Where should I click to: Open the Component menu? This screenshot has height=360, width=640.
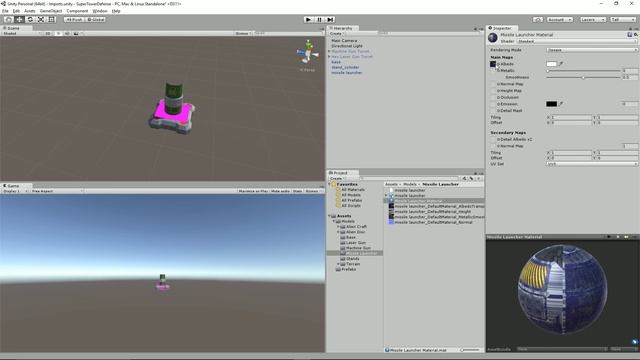[x=77, y=11]
